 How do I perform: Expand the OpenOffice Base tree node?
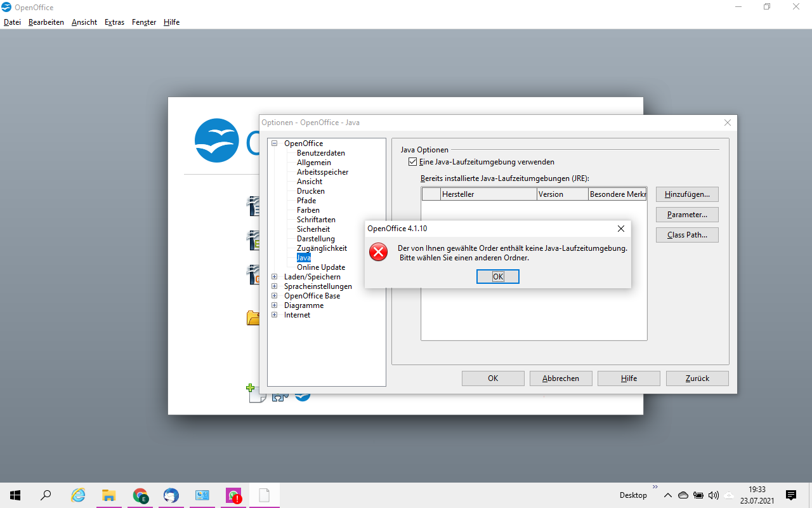(x=275, y=296)
